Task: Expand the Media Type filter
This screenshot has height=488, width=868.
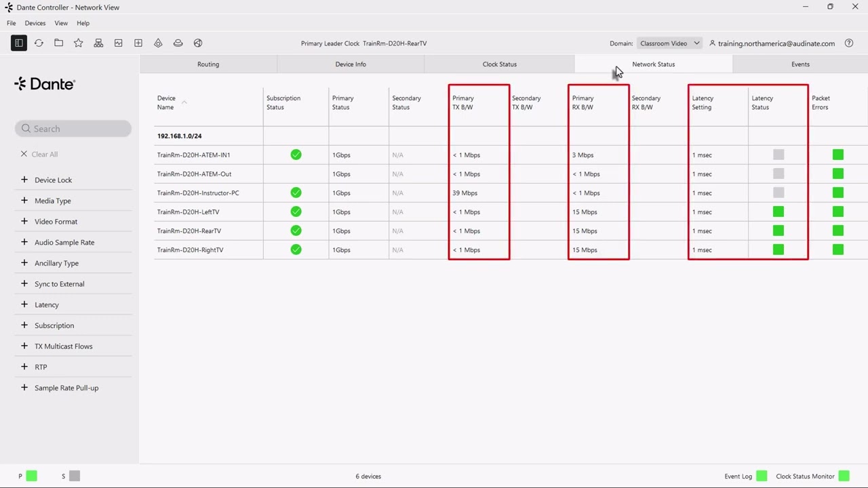Action: [x=24, y=201]
